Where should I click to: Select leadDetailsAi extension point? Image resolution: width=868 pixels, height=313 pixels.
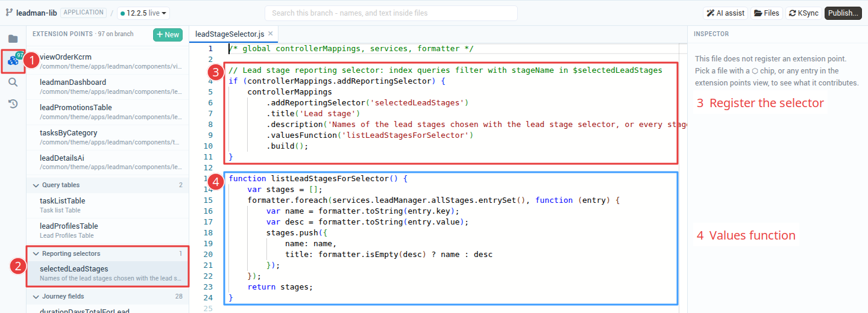click(107, 162)
